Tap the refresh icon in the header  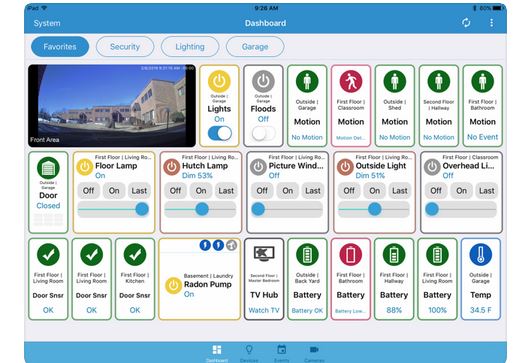pyautogui.click(x=466, y=23)
